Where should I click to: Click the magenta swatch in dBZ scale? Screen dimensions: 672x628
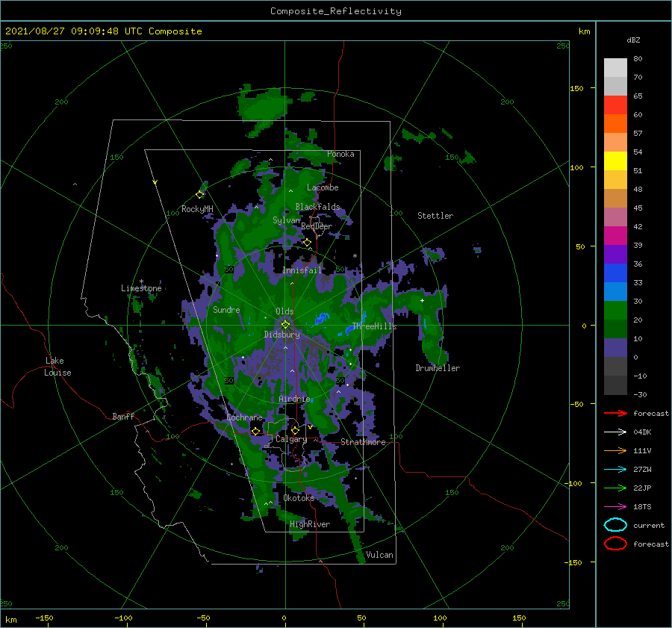[x=615, y=235]
